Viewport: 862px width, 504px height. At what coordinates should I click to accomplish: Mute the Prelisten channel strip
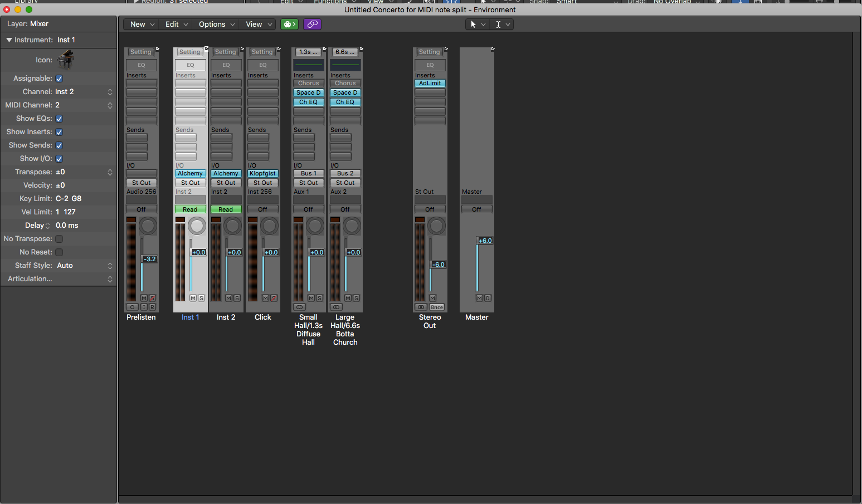click(144, 299)
